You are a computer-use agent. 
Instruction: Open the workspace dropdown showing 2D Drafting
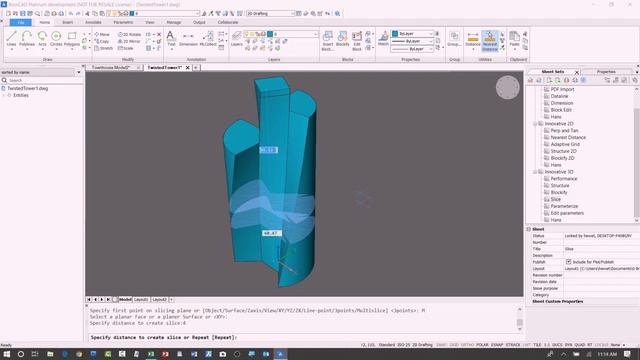pyautogui.click(x=270, y=13)
